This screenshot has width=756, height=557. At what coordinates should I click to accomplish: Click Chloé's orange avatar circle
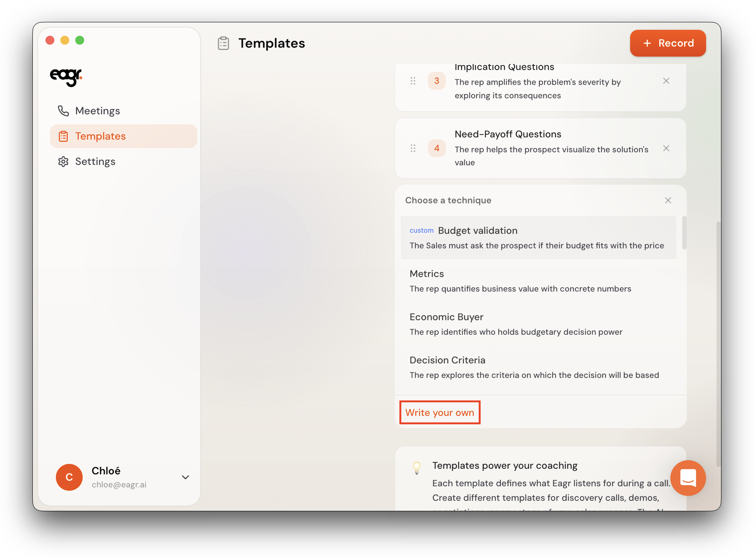(69, 477)
